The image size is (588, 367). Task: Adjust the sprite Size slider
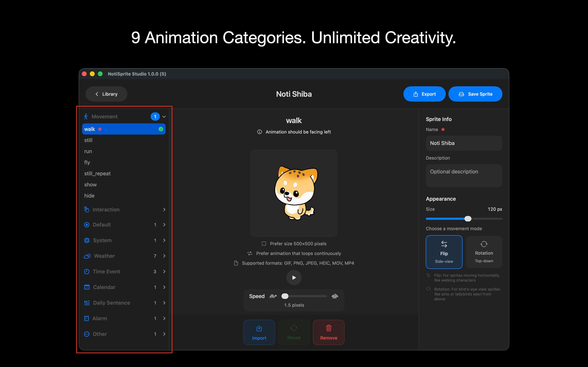468,218
